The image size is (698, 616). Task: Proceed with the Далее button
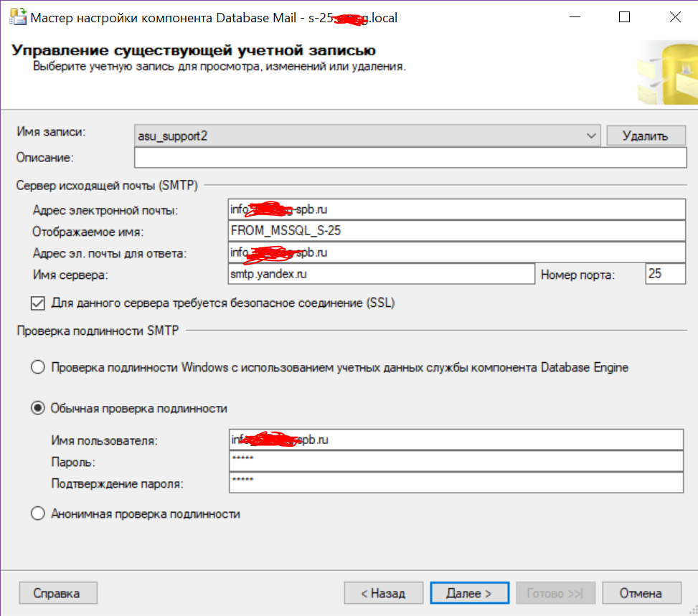[469, 593]
